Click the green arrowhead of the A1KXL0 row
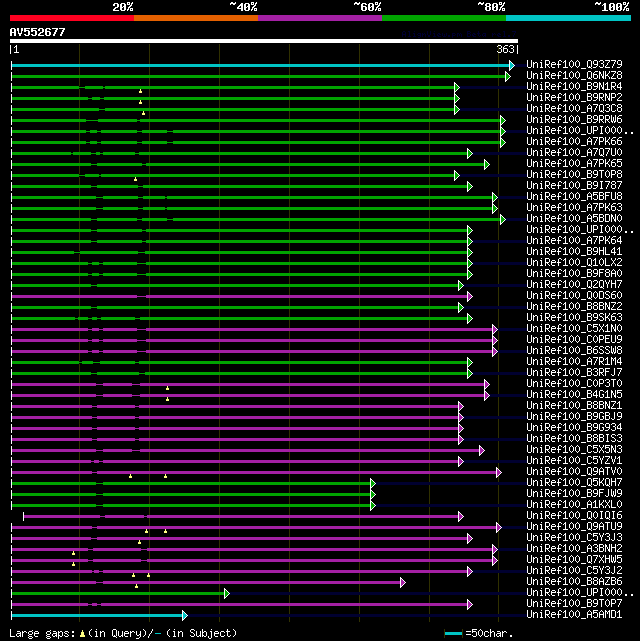This screenshot has width=640, height=641. [373, 506]
